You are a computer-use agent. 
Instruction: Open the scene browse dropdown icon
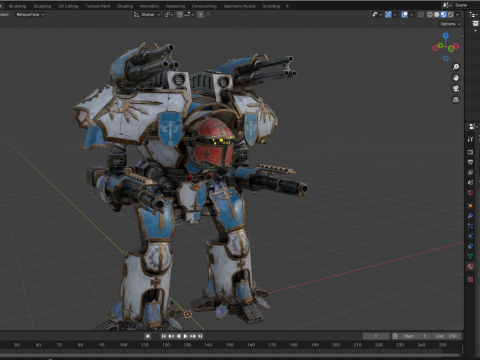point(447,5)
